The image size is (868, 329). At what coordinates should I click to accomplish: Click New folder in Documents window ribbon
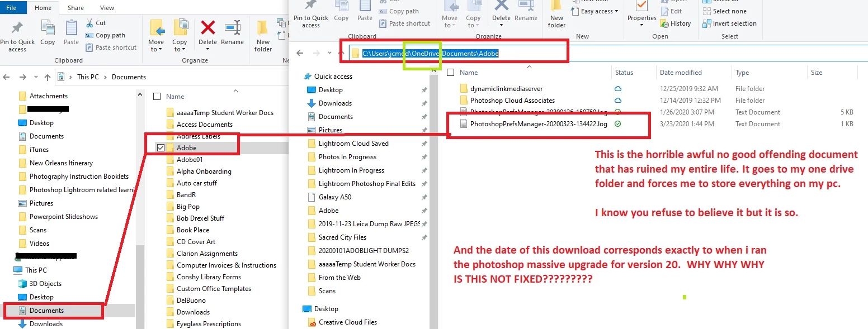[263, 36]
